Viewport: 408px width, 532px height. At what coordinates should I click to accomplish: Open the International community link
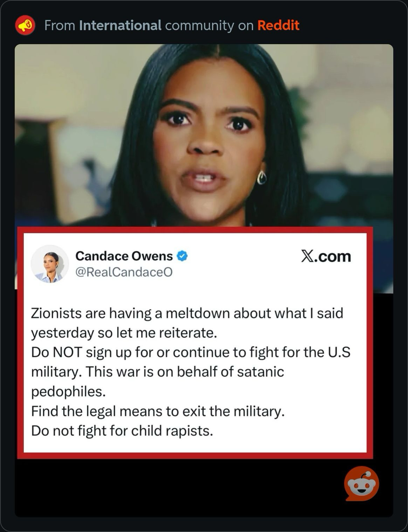click(120, 25)
